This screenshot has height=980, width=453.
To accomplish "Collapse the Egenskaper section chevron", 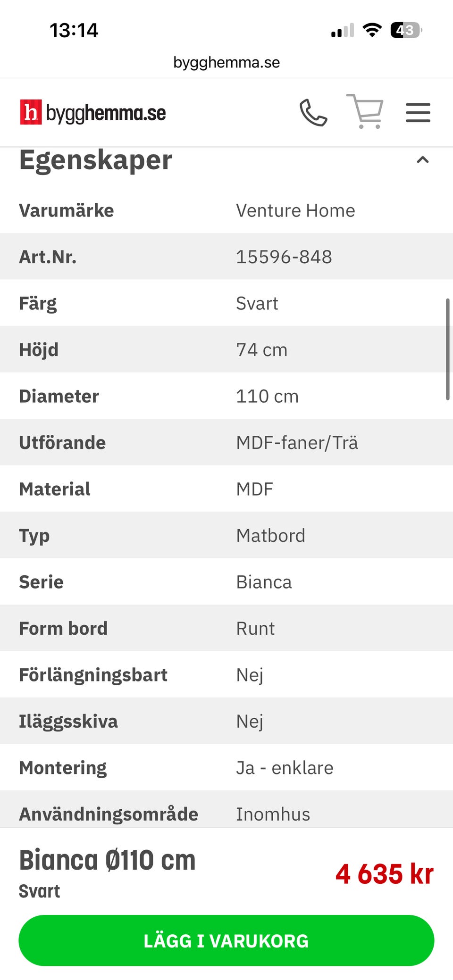I will [423, 160].
